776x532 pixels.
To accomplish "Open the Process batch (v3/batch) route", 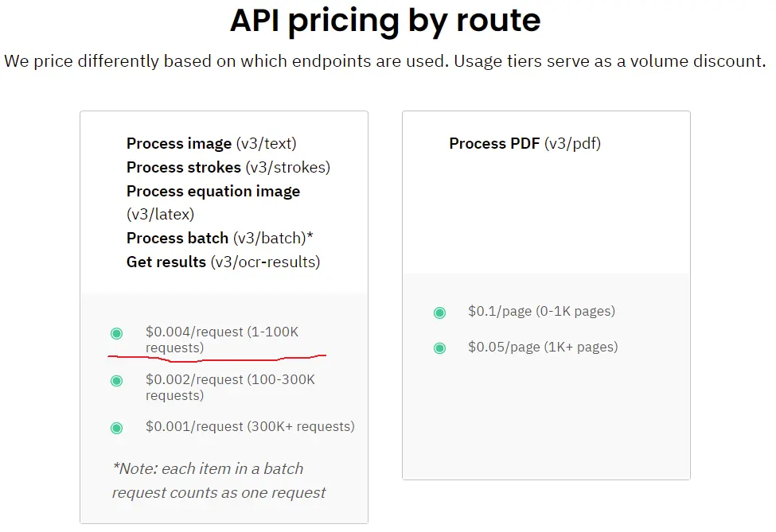I will tap(220, 239).
